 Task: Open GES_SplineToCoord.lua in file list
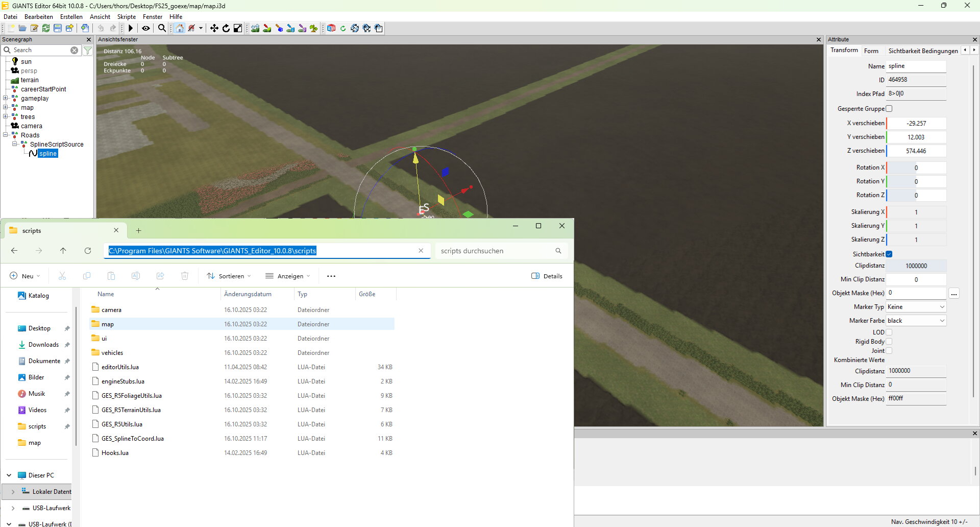pos(133,439)
